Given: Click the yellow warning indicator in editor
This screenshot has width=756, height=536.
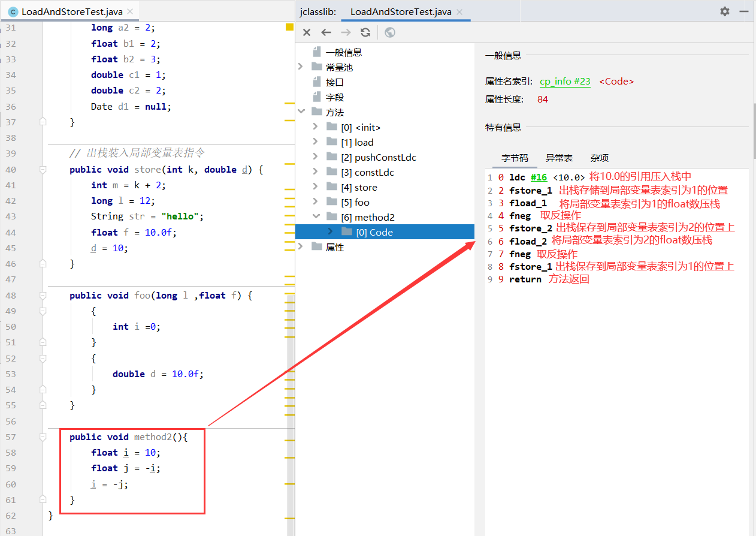Looking at the screenshot, I should [289, 27].
